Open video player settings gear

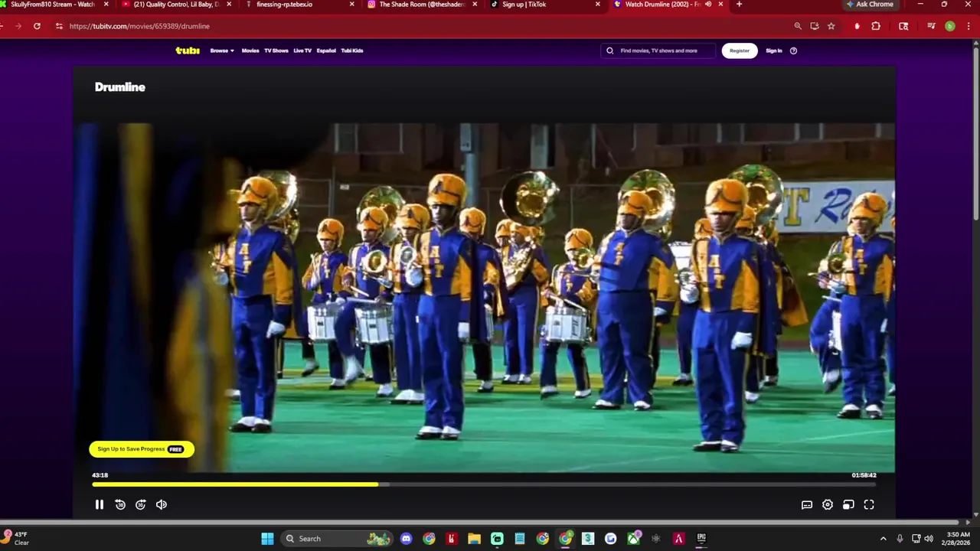[x=828, y=504]
